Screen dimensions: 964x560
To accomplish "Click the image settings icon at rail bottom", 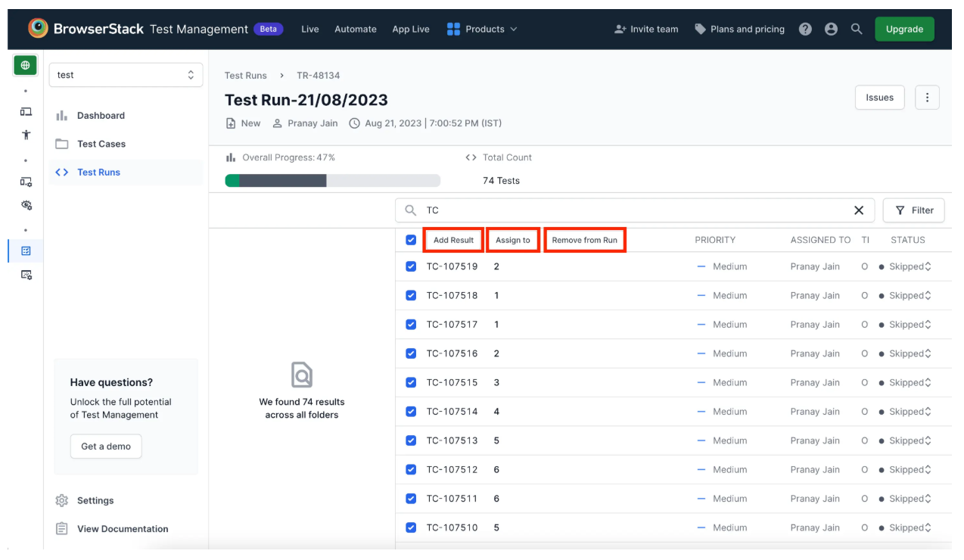I will pyautogui.click(x=26, y=275).
